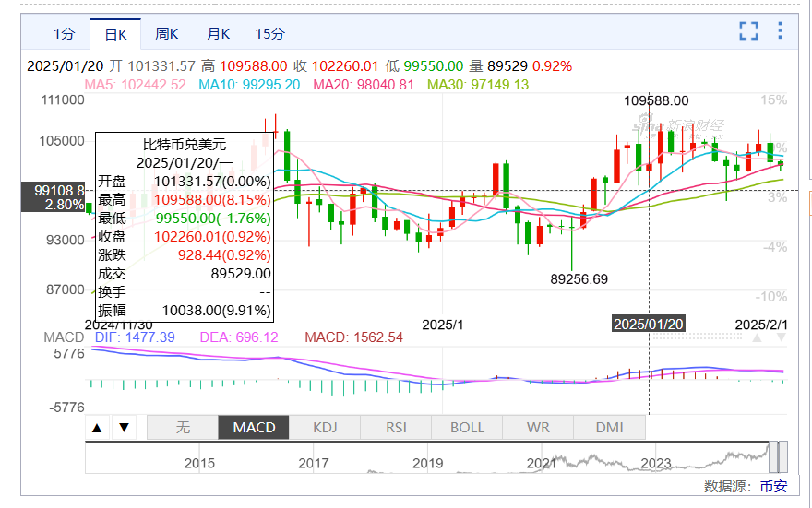812x508 pixels.
Task: Click the 振幅 10038.00(9.91%) row
Action: [x=185, y=311]
